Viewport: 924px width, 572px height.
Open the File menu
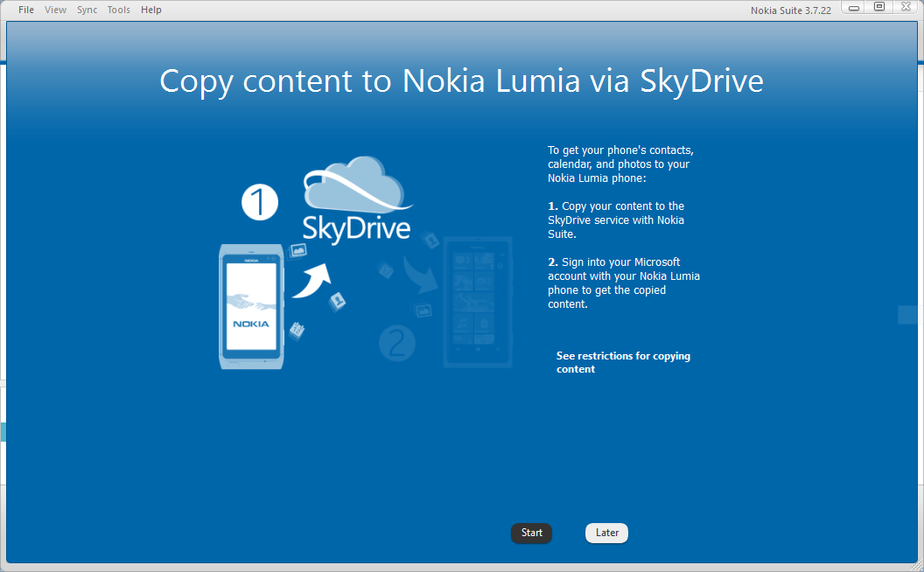point(26,10)
